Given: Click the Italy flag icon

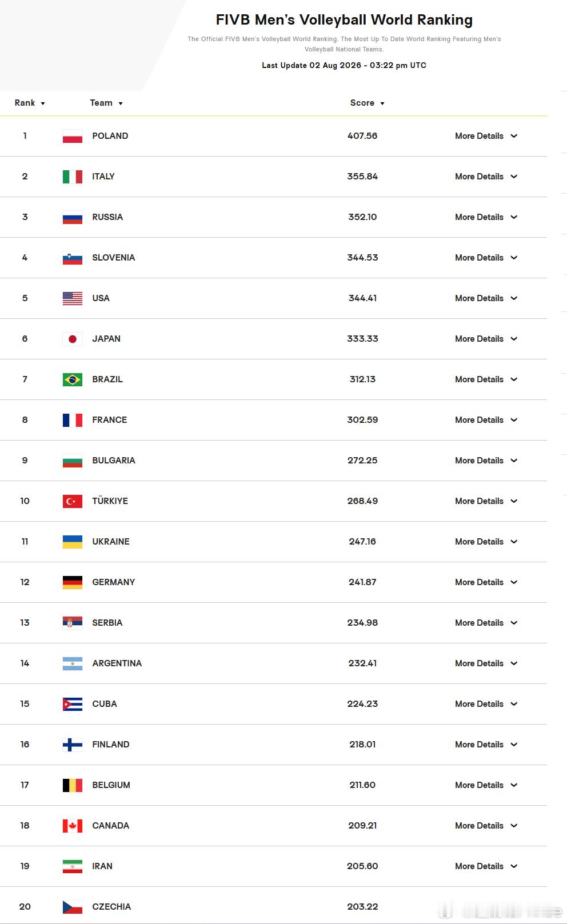Looking at the screenshot, I should coord(73,177).
